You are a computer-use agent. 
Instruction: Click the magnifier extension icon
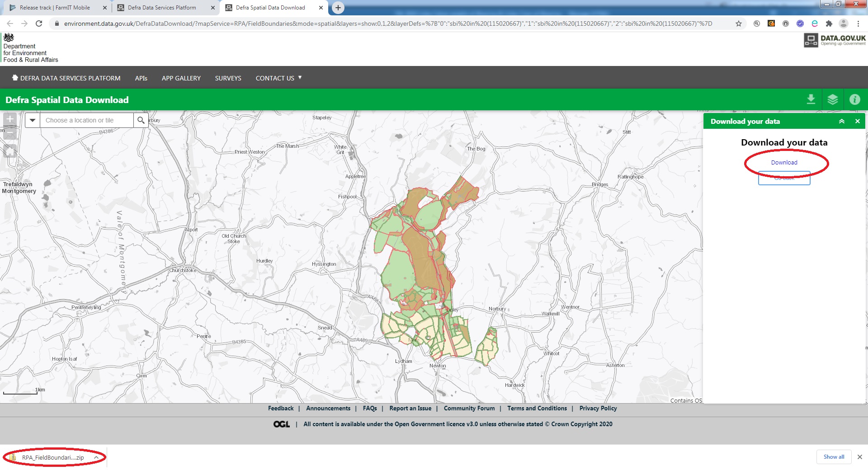[x=757, y=23]
